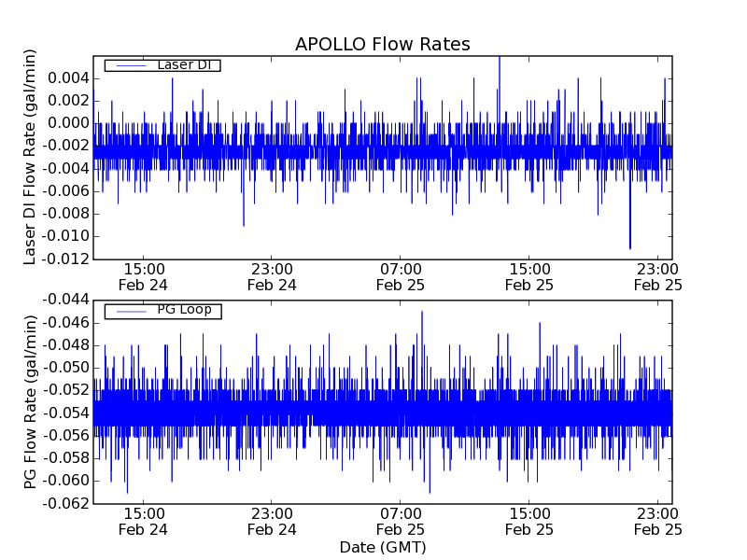
Task: Click the 0.000 tick on the top plot
Action: click(63, 123)
